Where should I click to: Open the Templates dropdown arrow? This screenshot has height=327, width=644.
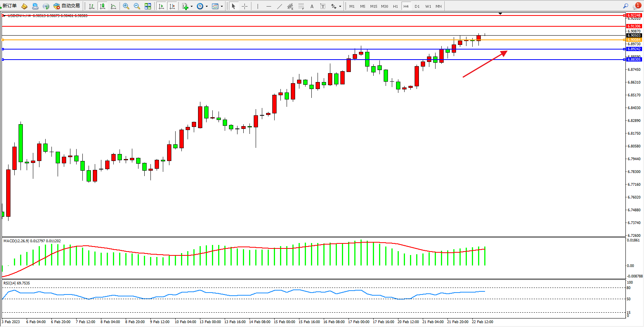coord(222,6)
